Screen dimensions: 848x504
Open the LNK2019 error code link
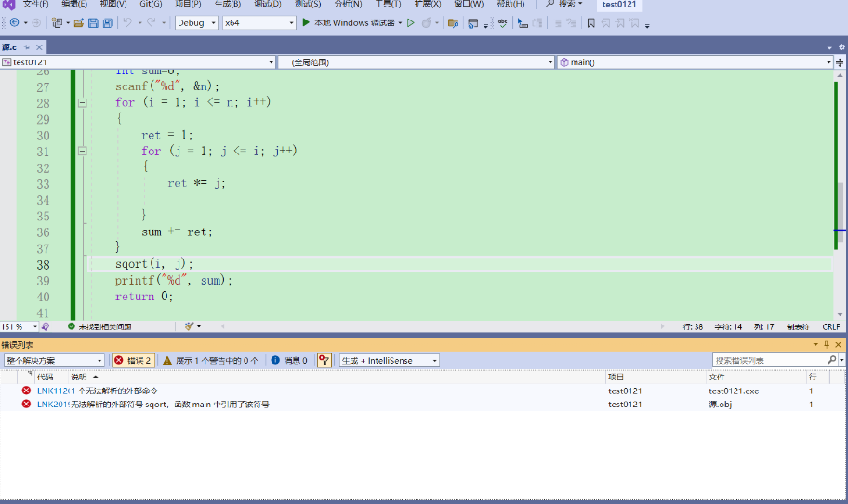[53, 404]
